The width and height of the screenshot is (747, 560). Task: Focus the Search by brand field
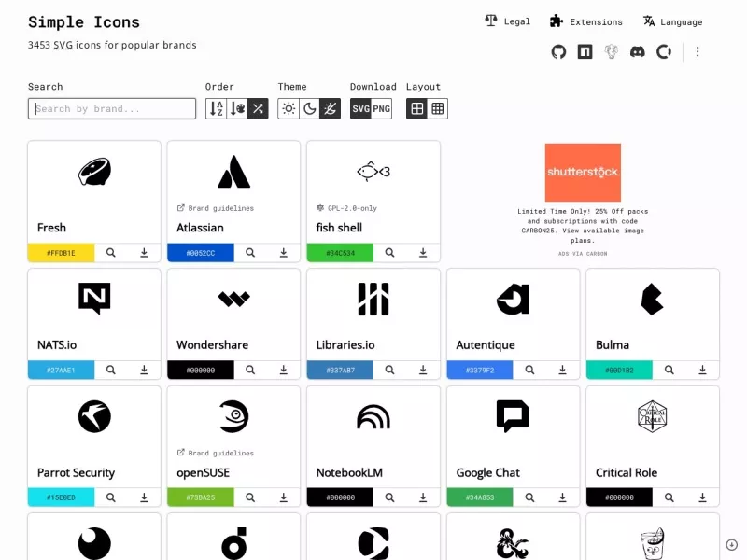(112, 108)
